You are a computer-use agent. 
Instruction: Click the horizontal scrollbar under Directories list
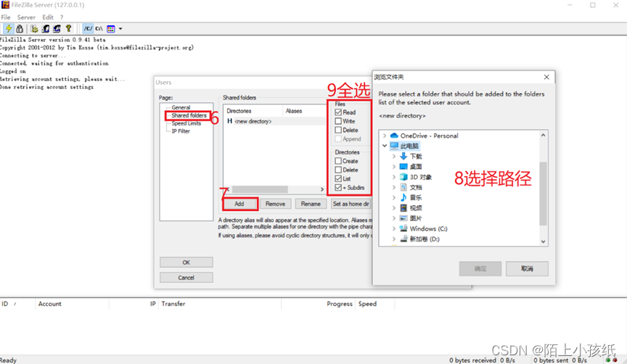[260, 189]
